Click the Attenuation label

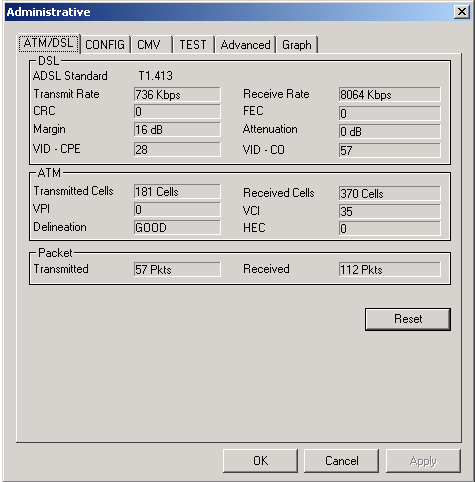pyautogui.click(x=270, y=129)
